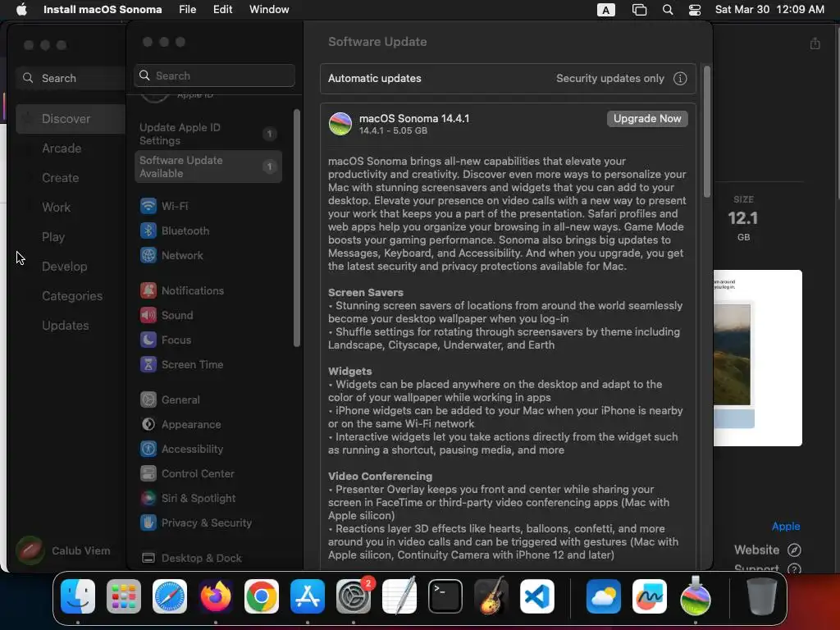Open Launchpad from the Dock
This screenshot has height=630, width=840.
point(124,596)
